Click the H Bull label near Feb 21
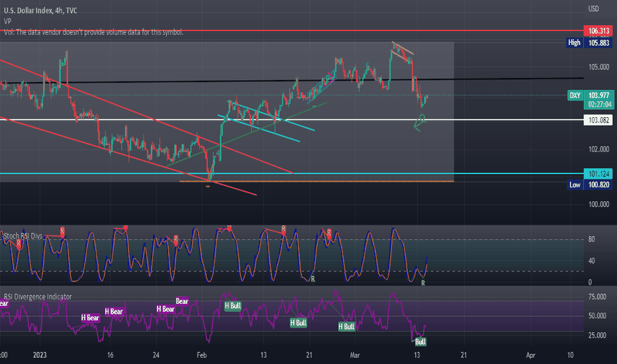 [299, 323]
